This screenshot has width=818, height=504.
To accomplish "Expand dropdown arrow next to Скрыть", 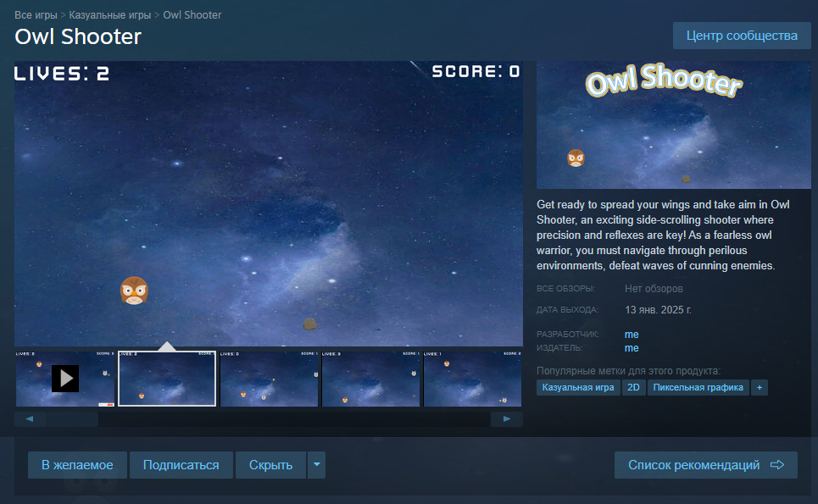I will tap(316, 465).
